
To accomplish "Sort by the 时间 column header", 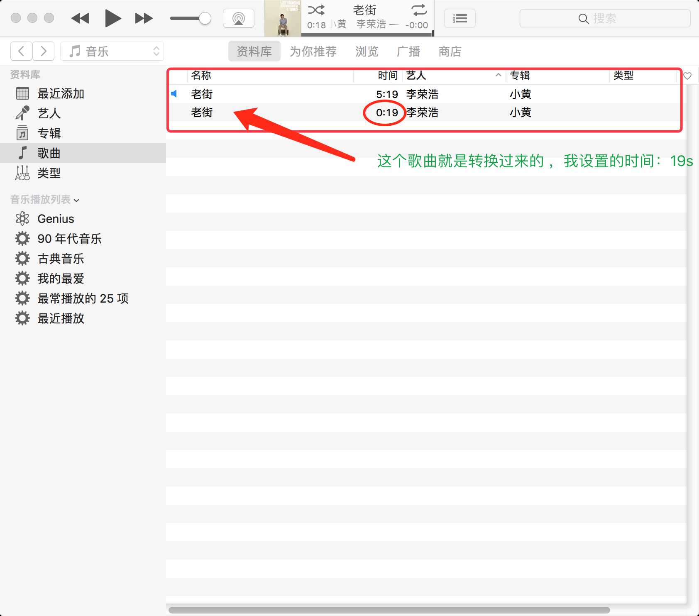I will coord(378,75).
